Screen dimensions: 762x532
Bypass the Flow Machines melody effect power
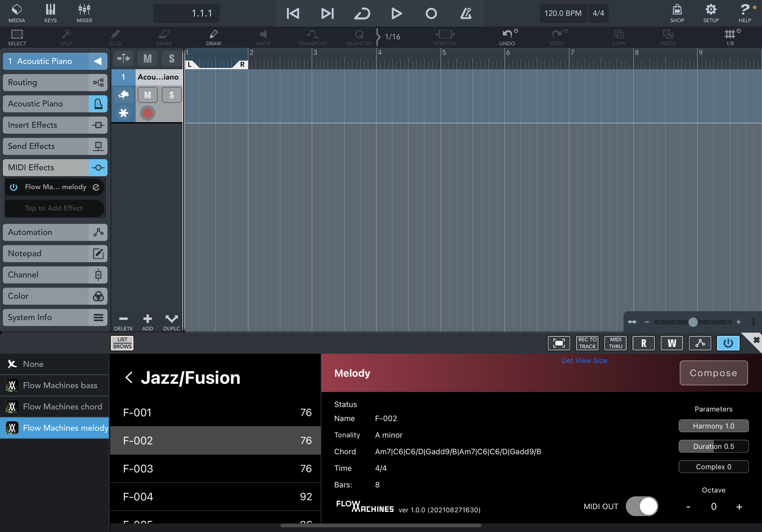pos(13,187)
